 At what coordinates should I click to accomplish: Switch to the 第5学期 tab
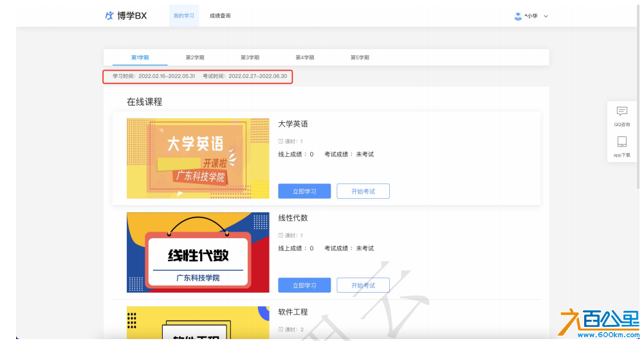(x=360, y=57)
